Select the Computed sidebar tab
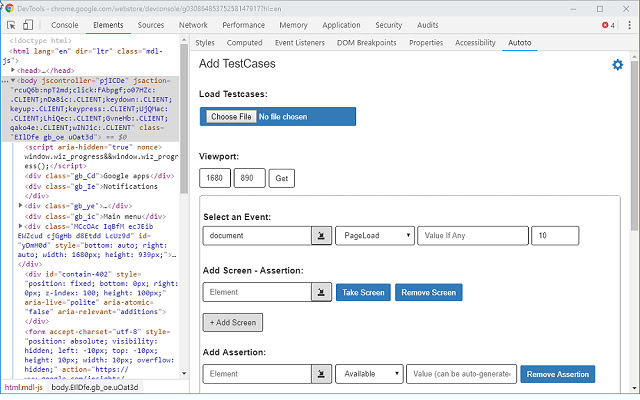The width and height of the screenshot is (640, 400). click(244, 42)
